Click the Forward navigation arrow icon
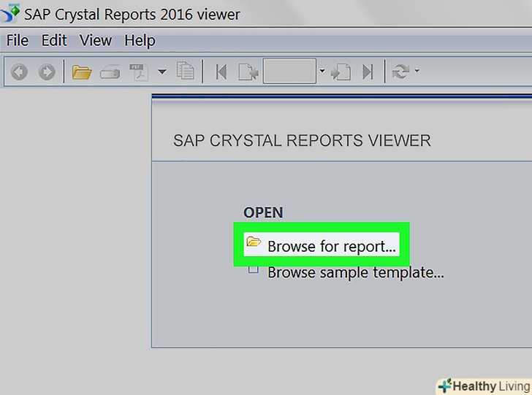The image size is (532, 395). pyautogui.click(x=47, y=72)
